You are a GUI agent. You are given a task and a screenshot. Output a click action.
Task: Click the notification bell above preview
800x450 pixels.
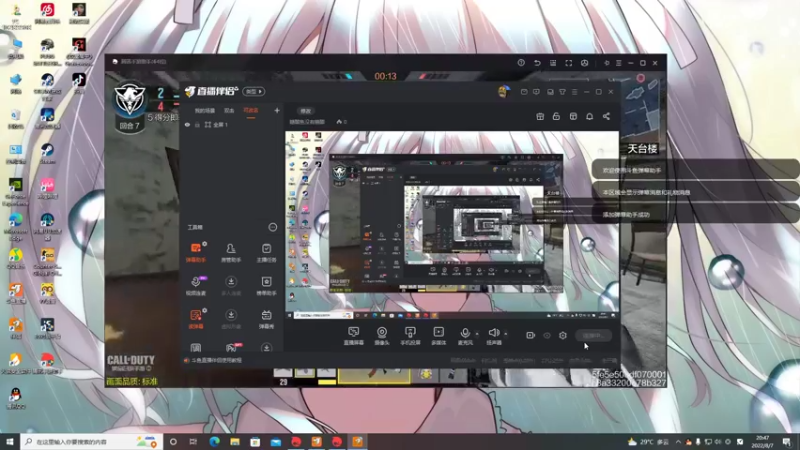pyautogui.click(x=589, y=116)
